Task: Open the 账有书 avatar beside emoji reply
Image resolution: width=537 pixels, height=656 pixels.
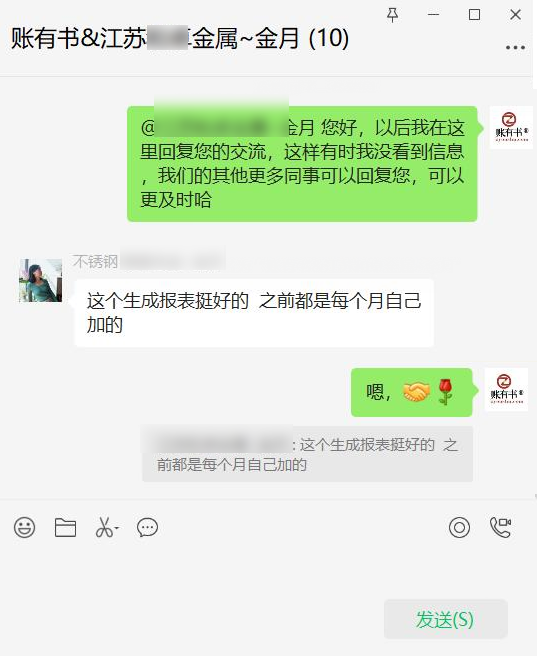Action: pyautogui.click(x=506, y=390)
